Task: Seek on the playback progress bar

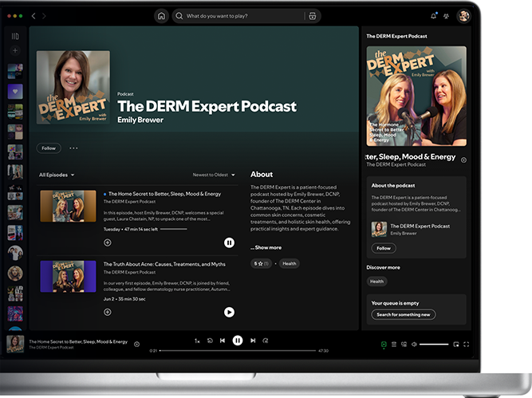Action: 238,350
